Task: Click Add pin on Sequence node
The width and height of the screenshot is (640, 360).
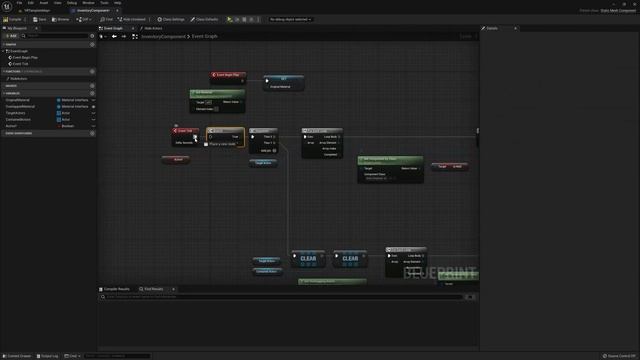Action: (269, 151)
